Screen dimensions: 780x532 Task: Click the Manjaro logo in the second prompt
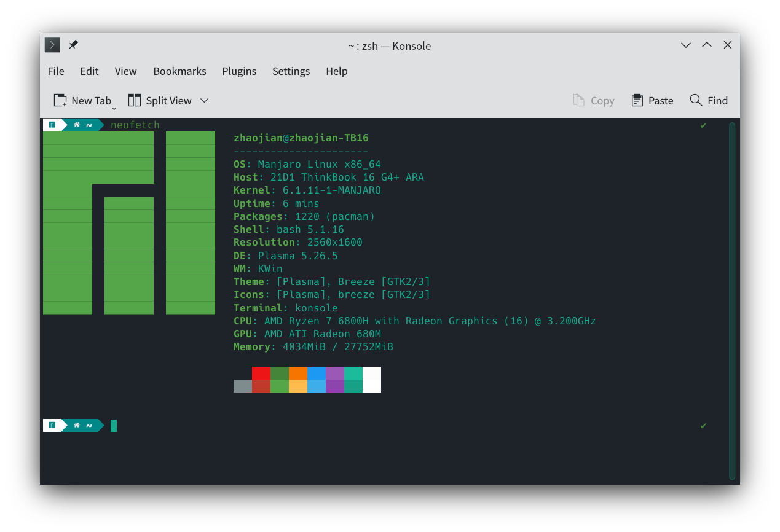click(x=53, y=425)
